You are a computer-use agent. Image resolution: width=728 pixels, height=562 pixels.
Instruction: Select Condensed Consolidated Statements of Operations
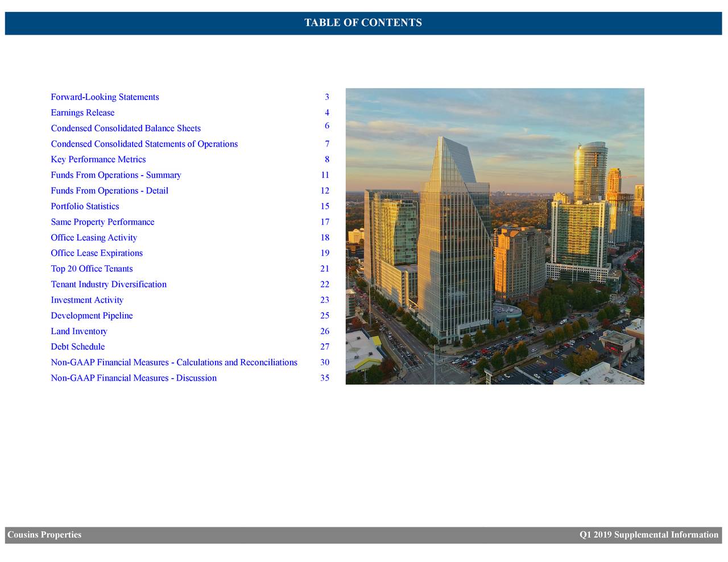click(x=143, y=144)
